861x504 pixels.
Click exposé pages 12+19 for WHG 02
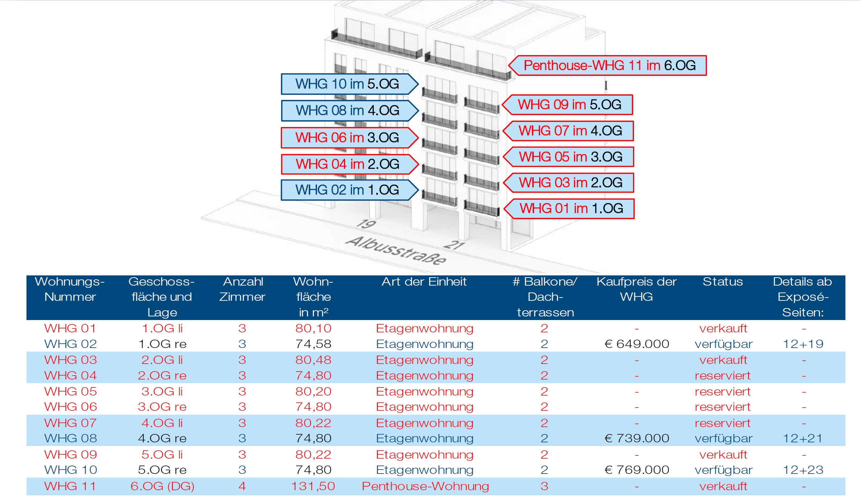(803, 344)
